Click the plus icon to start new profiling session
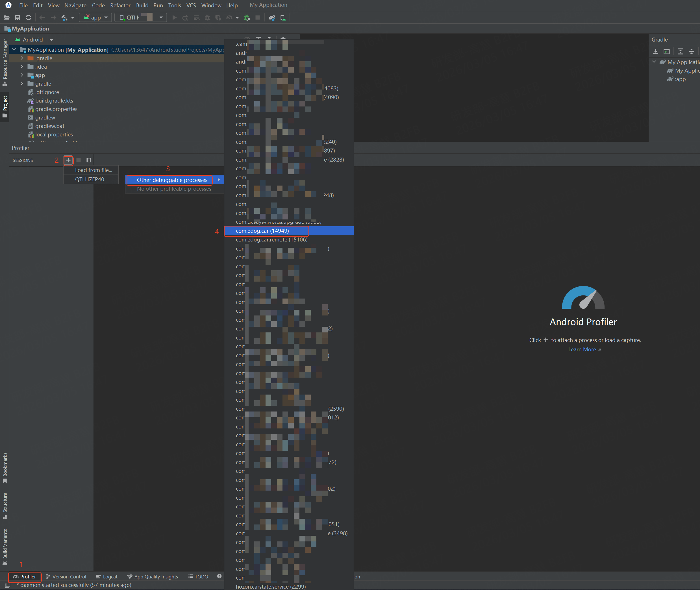Screen dimensions: 700x590 pyautogui.click(x=68, y=160)
